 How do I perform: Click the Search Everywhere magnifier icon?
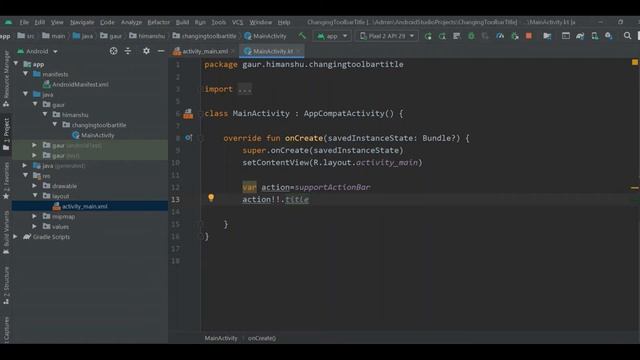point(627,36)
